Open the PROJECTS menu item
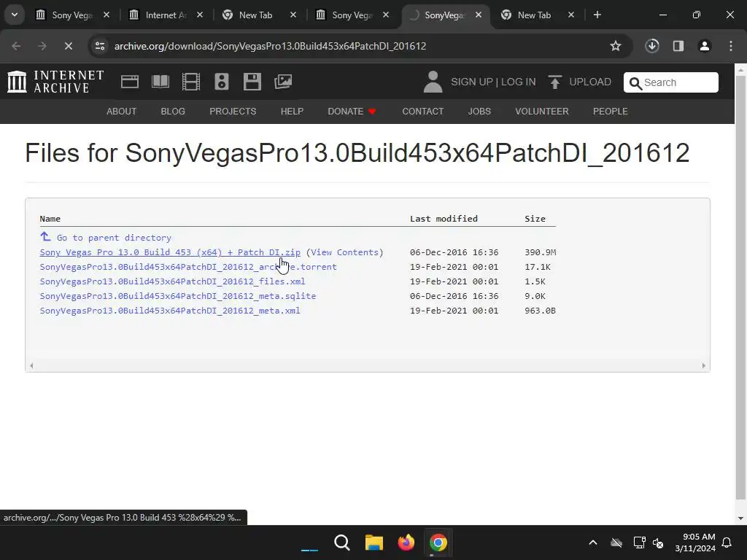747x560 pixels. click(x=233, y=112)
